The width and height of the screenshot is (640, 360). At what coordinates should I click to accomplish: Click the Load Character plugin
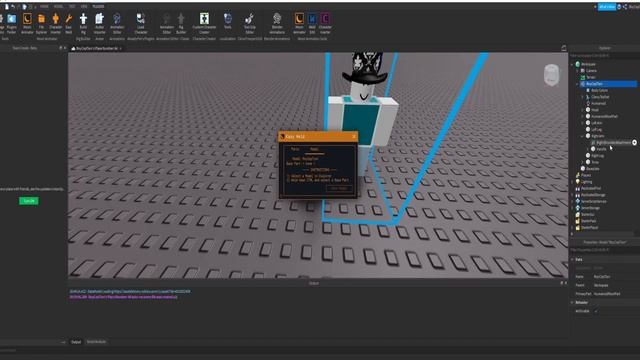(140, 24)
